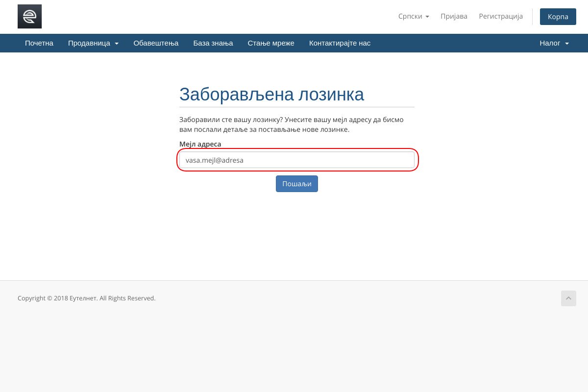Submit with the Пошаљи button

pyautogui.click(x=297, y=184)
